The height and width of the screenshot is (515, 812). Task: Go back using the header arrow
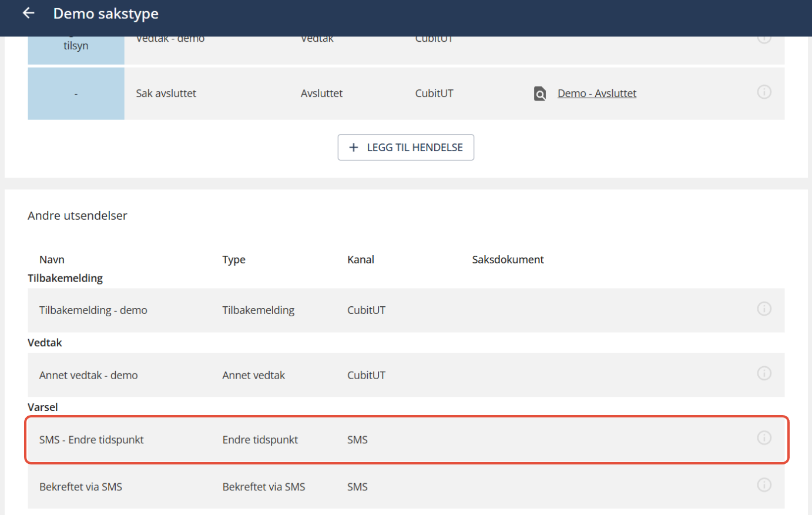point(28,13)
